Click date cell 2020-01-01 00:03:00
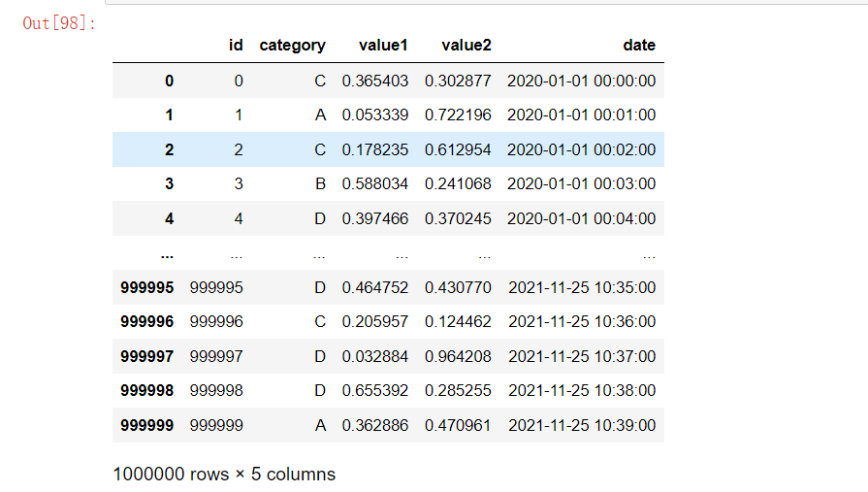This screenshot has height=492, width=868. point(581,183)
